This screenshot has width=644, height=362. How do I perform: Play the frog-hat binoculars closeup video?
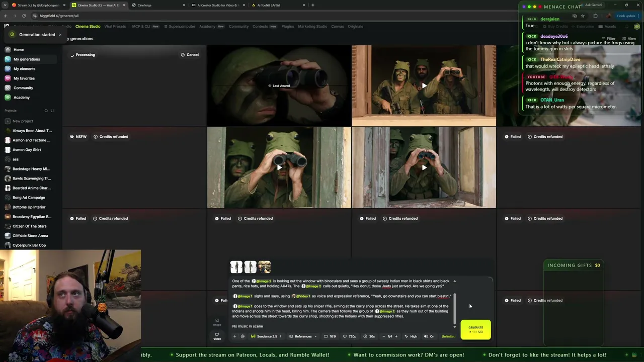(x=279, y=167)
